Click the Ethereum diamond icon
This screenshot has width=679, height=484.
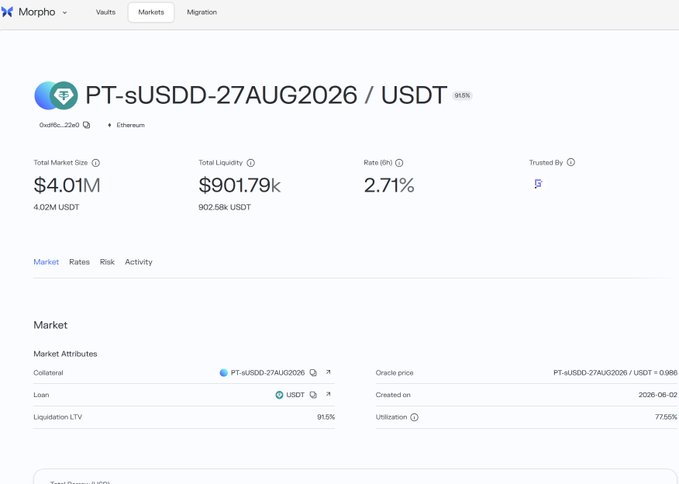coord(110,125)
